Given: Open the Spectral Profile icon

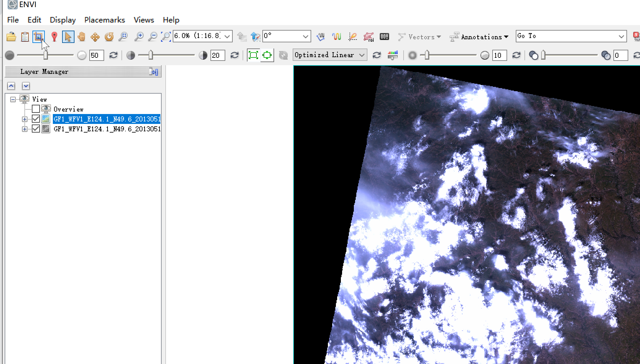Looking at the screenshot, I should click(x=336, y=37).
